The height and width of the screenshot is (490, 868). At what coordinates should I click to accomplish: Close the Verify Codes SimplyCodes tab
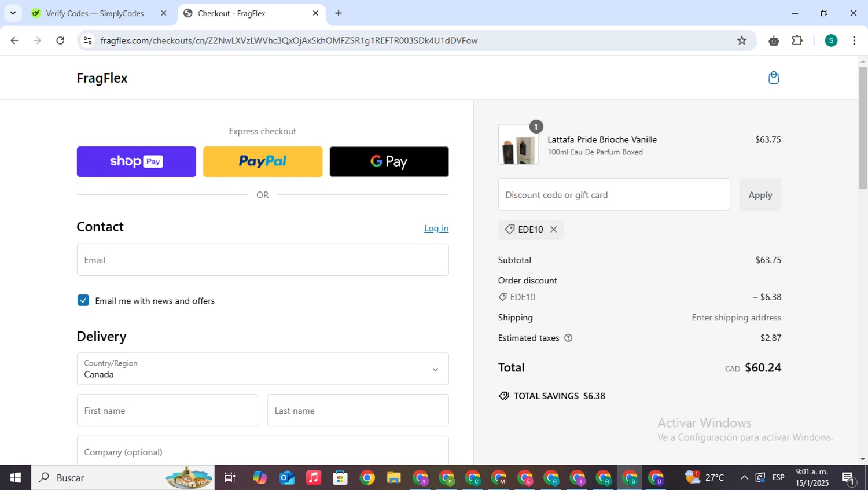[163, 13]
